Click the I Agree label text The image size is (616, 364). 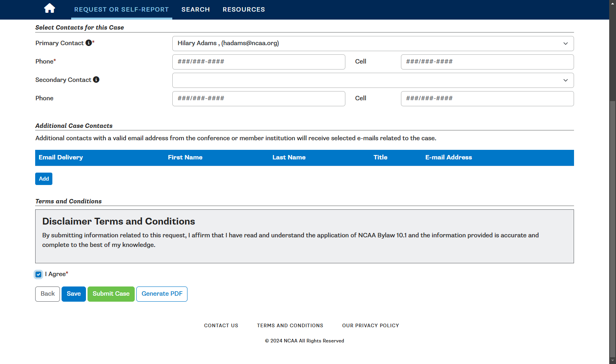coord(56,274)
